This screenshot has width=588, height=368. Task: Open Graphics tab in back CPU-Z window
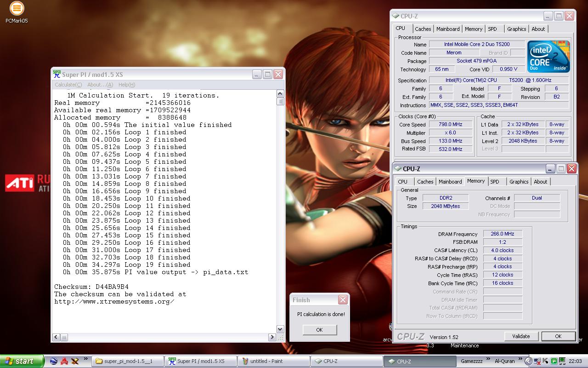pos(516,29)
